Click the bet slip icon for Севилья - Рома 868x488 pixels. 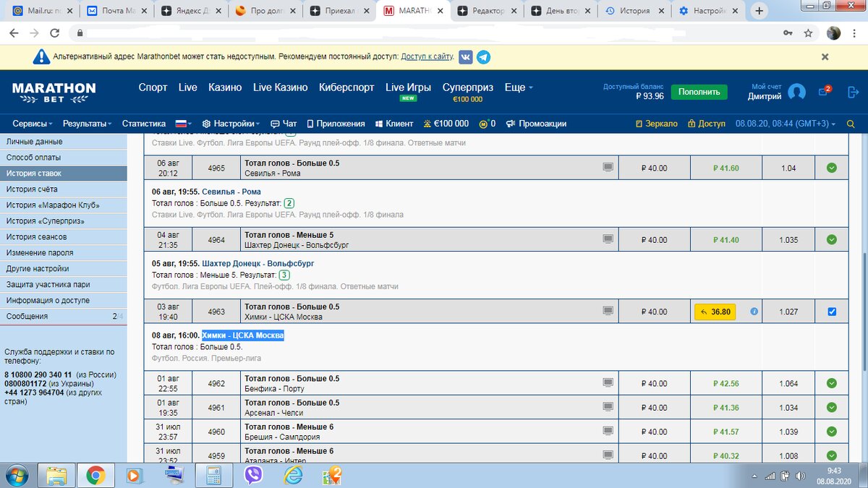[608, 167]
